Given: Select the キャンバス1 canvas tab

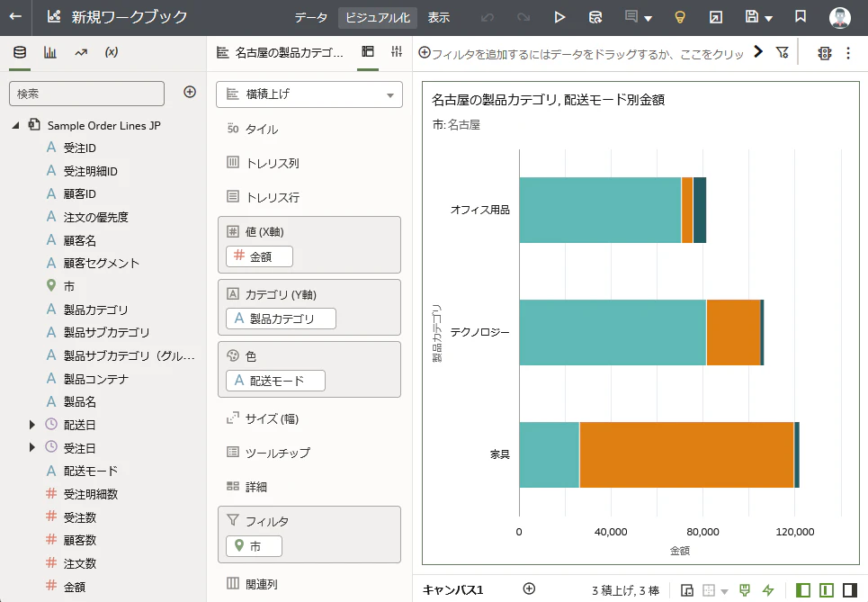Looking at the screenshot, I should click(452, 589).
